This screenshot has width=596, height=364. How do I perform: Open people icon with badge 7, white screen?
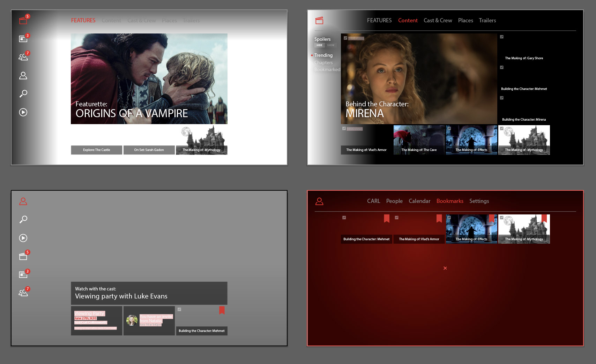click(23, 57)
